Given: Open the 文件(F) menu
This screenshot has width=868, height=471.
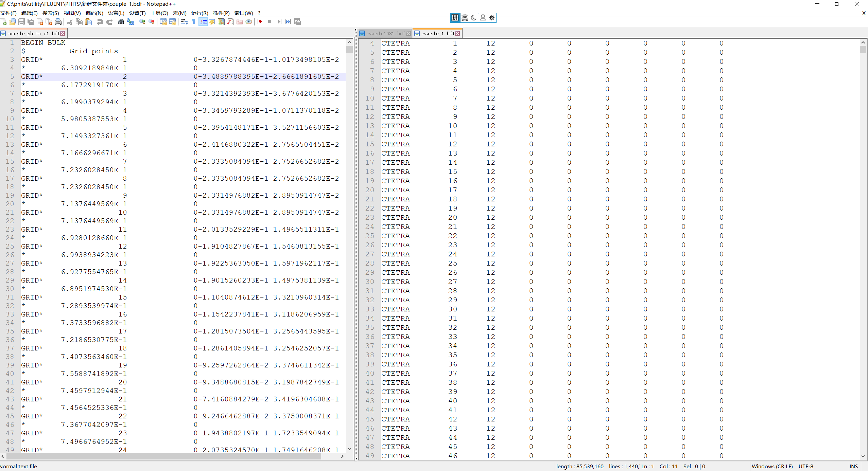Looking at the screenshot, I should pos(8,13).
